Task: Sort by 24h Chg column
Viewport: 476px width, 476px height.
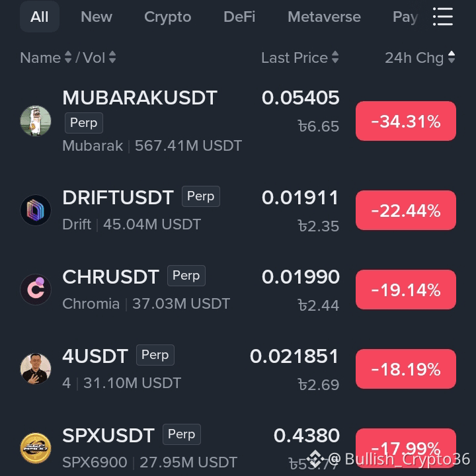Action: [x=420, y=58]
